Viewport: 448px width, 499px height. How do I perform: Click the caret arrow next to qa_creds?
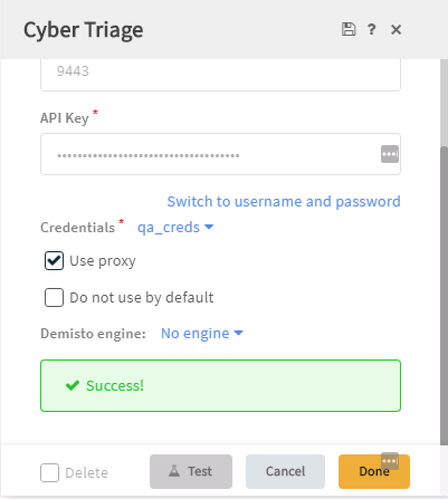(209, 227)
